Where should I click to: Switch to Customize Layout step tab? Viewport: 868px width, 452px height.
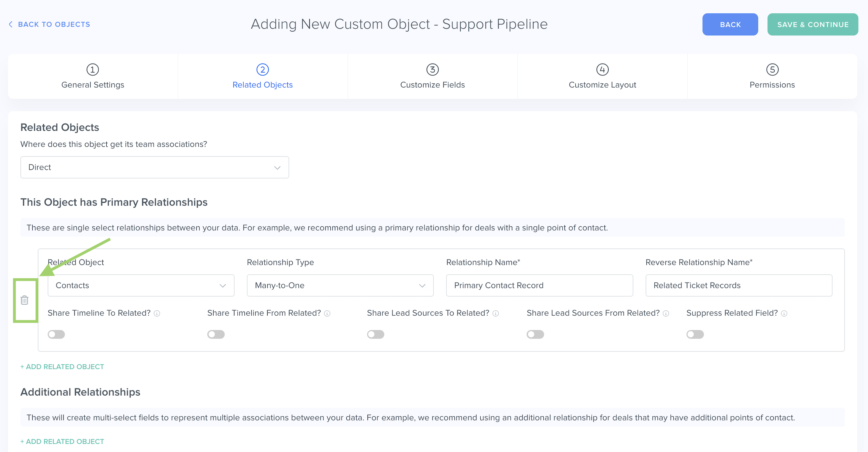602,76
